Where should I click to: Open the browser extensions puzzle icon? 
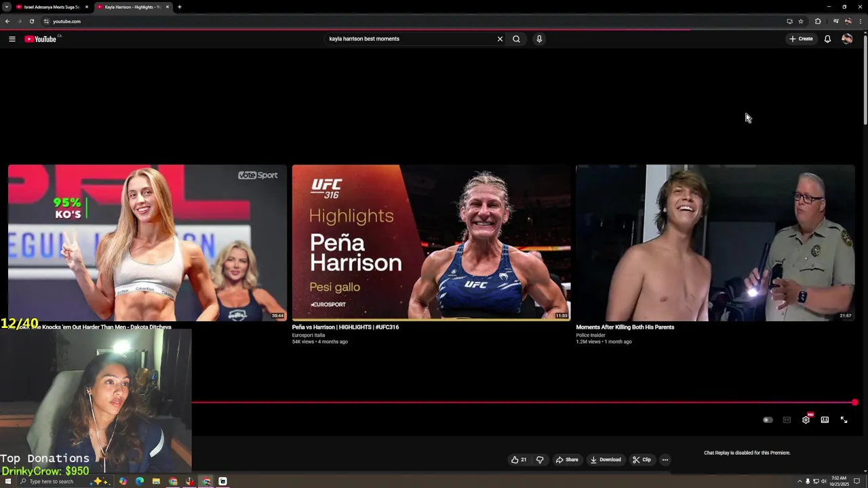click(x=818, y=21)
